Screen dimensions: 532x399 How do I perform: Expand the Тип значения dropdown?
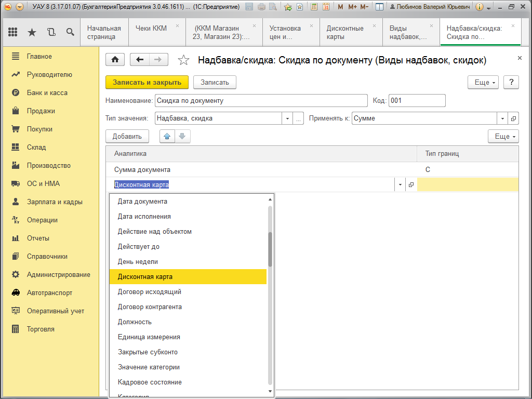pos(287,118)
